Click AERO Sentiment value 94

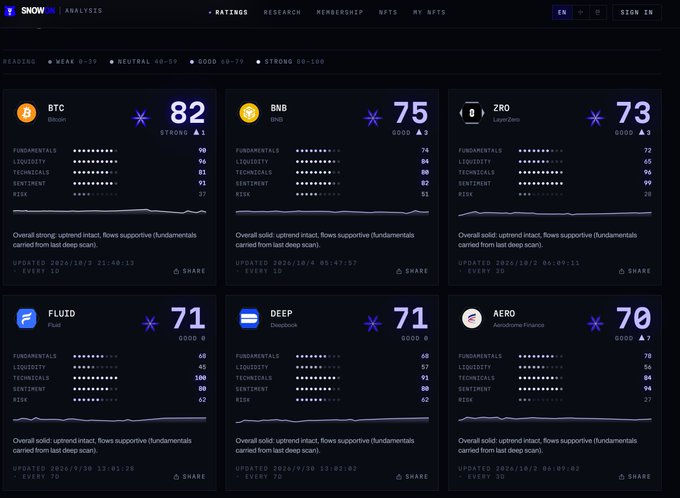pyautogui.click(x=647, y=389)
